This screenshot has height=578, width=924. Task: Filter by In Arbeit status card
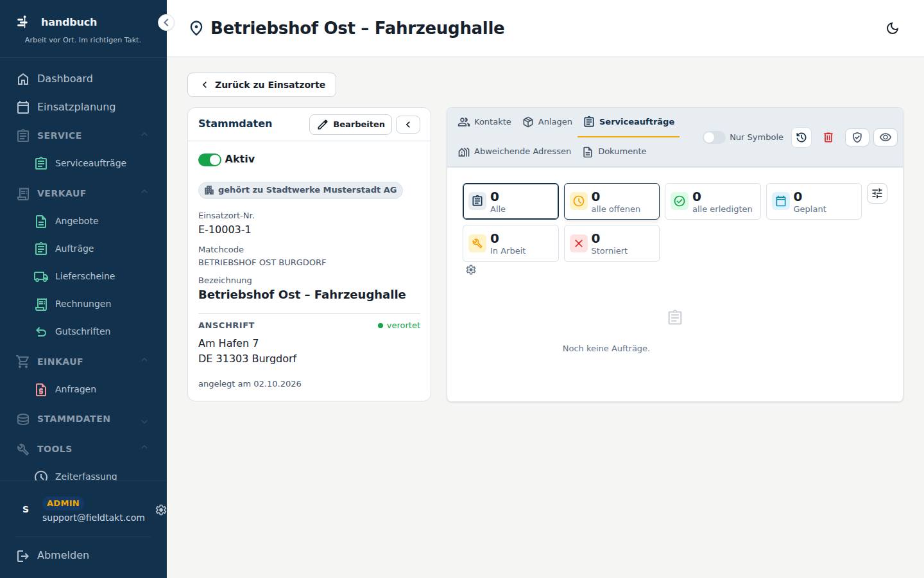tap(511, 243)
